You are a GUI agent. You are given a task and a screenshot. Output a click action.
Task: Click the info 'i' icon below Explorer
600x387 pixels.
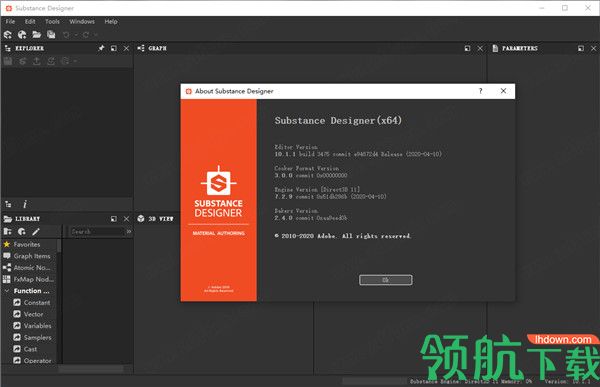click(x=25, y=204)
